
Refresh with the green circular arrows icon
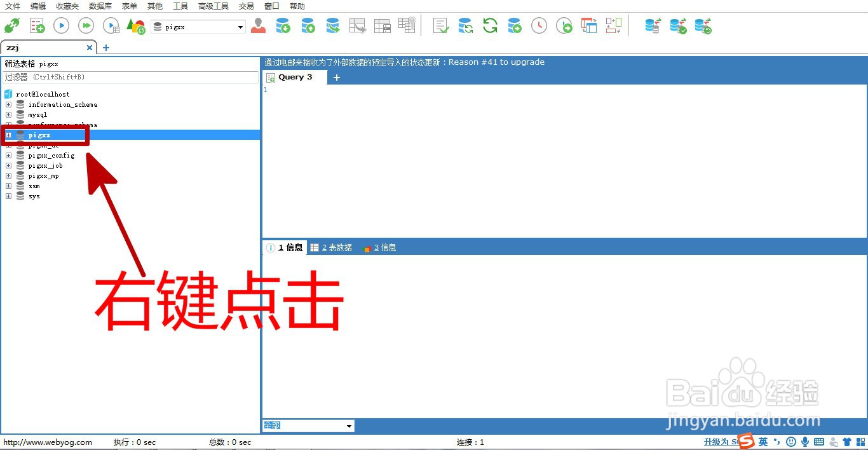[489, 25]
